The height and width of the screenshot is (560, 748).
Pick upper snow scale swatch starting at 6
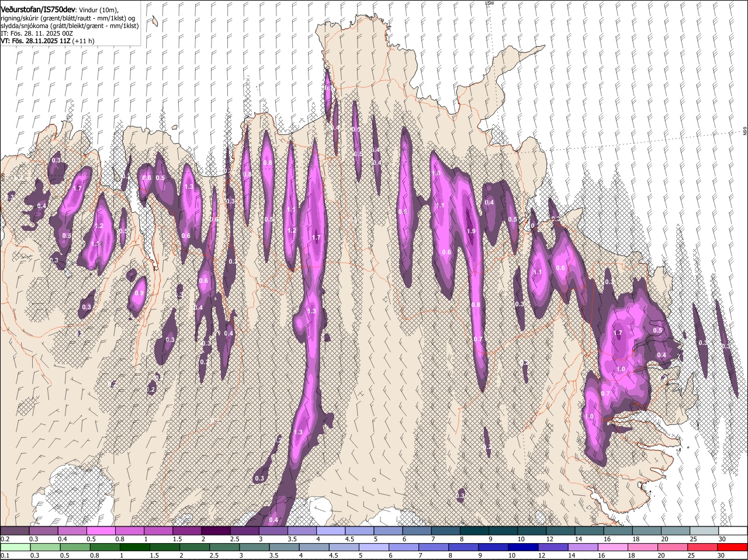click(x=417, y=531)
